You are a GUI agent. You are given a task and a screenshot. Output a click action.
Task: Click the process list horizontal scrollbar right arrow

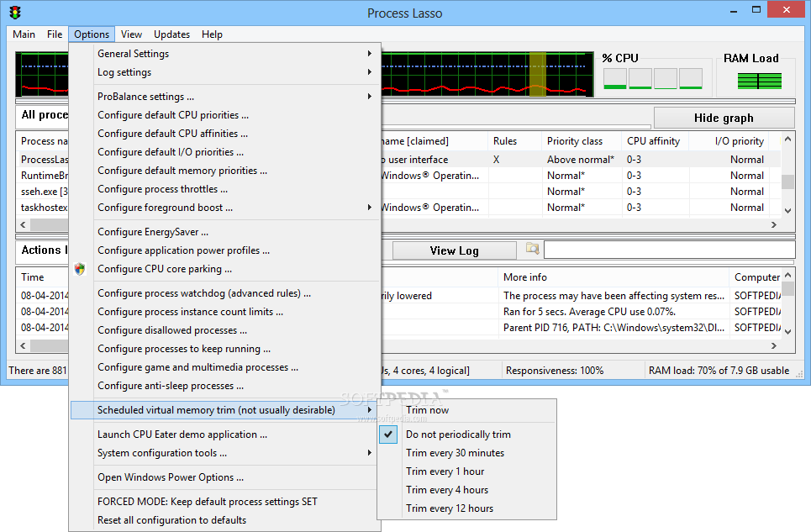[774, 225]
